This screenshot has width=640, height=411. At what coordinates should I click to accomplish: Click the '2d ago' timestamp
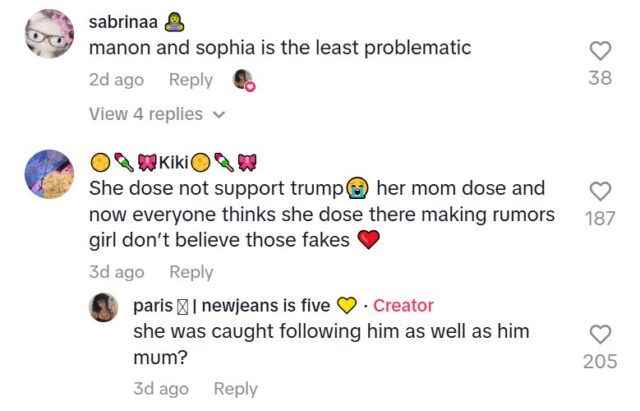(116, 80)
